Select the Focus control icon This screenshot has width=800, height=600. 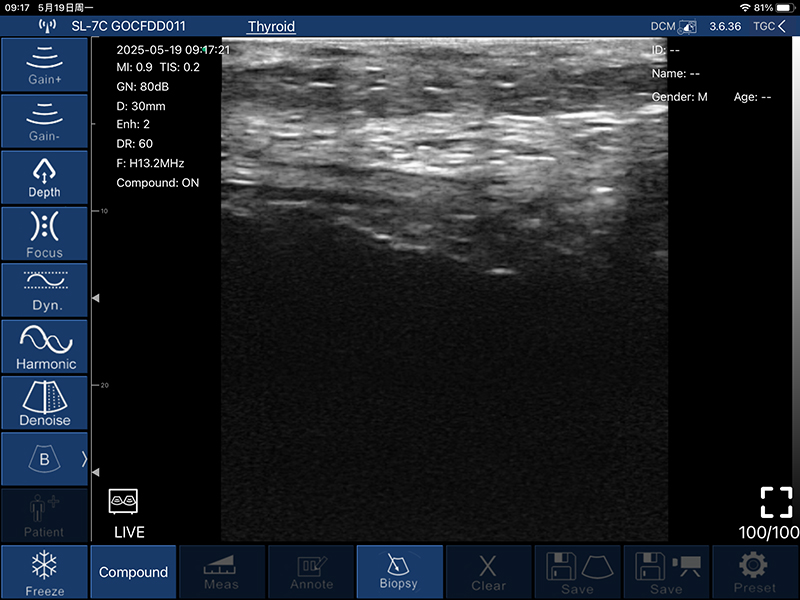point(44,234)
